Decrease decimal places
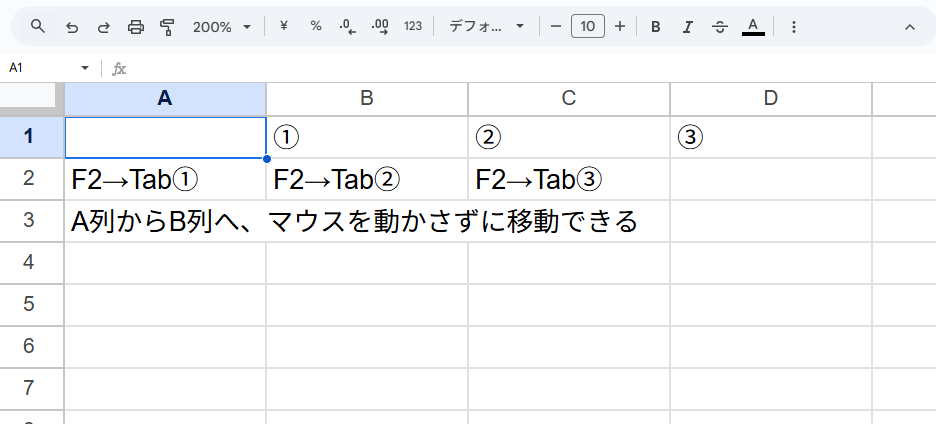936x424 pixels. pyautogui.click(x=347, y=27)
